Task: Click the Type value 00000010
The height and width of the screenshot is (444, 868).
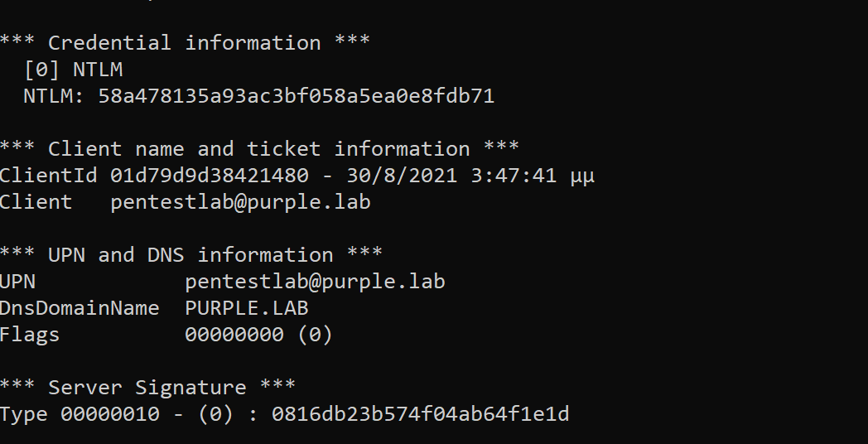Action: pyautogui.click(x=109, y=414)
